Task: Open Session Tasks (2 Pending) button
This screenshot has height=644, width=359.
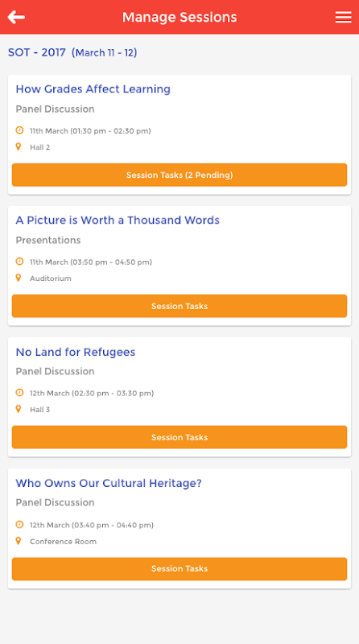Action: tap(179, 175)
